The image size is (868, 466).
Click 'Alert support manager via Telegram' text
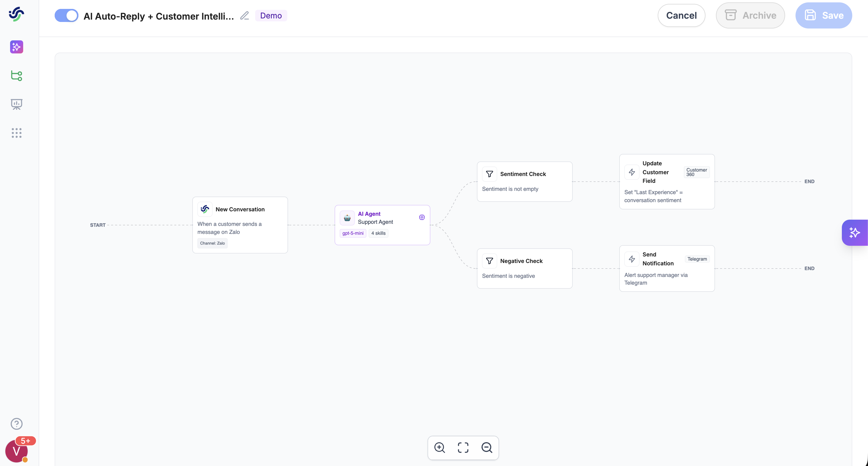(656, 279)
